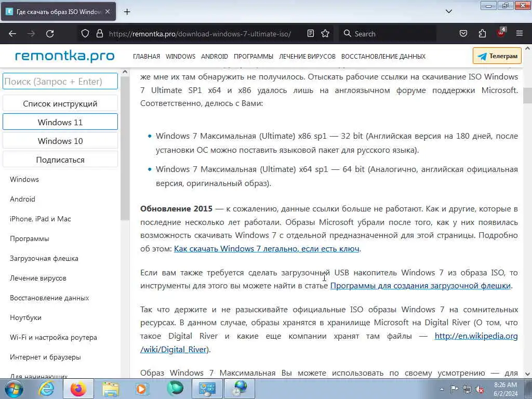
Task: Follow 'Как скачать Windows 7 легально' link
Action: 267,249
